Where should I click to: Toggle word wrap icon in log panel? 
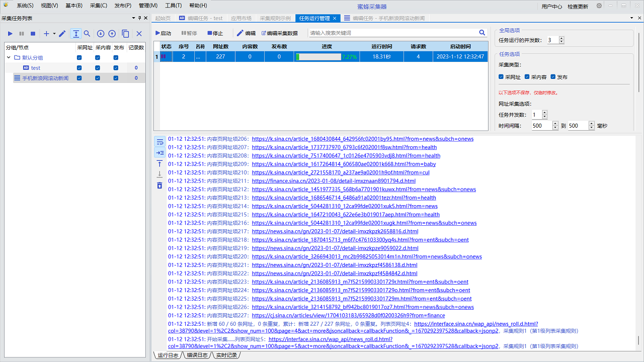(159, 142)
